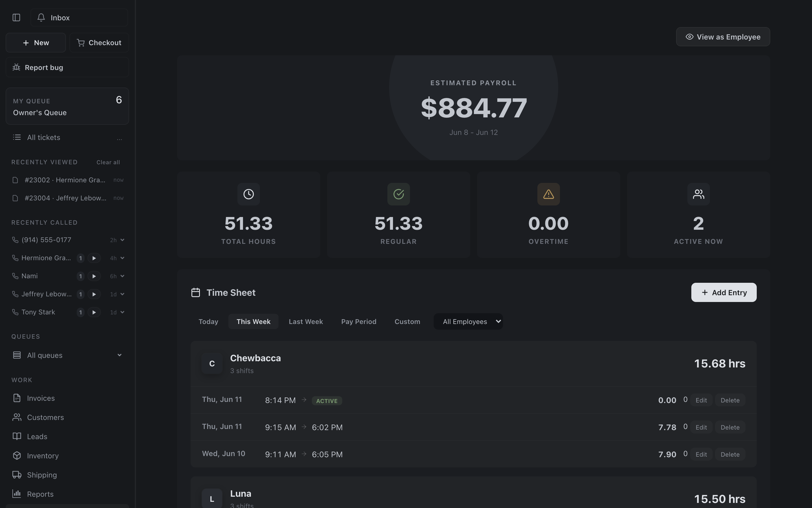The width and height of the screenshot is (812, 508).
Task: Navigate to Shipping
Action: tap(67, 475)
